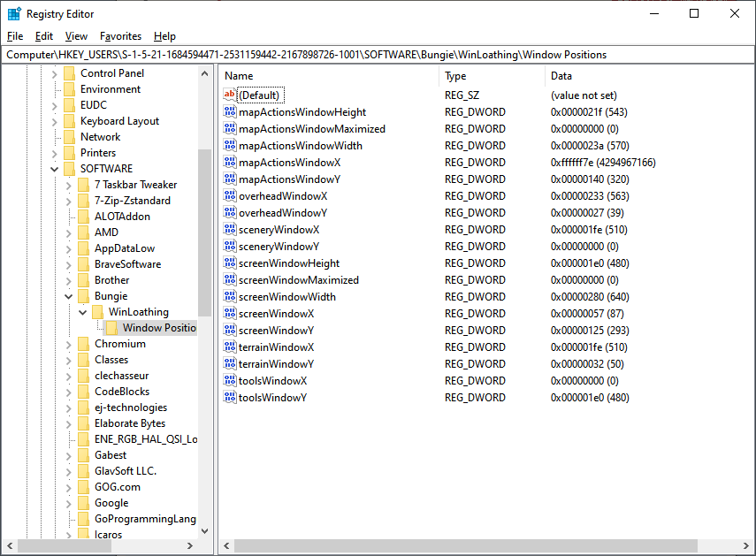Image resolution: width=756 pixels, height=556 pixels.
Task: Expand the Keyboard Layout node
Action: click(55, 121)
